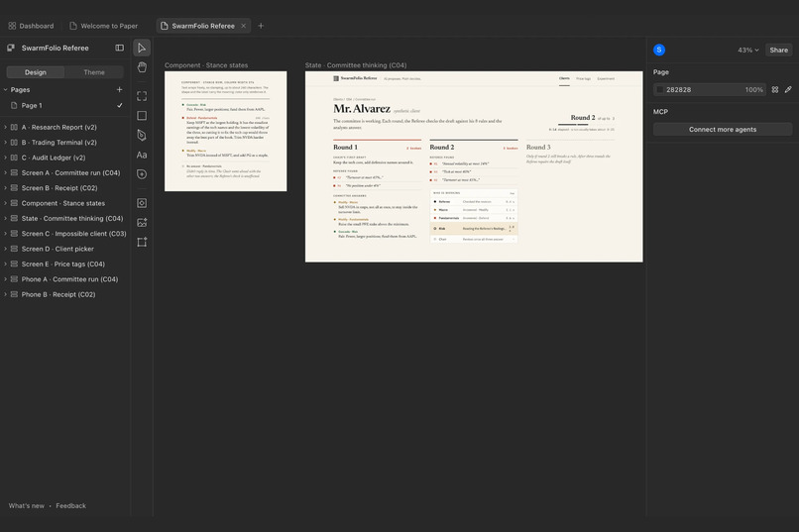Image resolution: width=799 pixels, height=532 pixels.
Task: Switch to Welcome to Paper tab
Action: [x=104, y=26]
